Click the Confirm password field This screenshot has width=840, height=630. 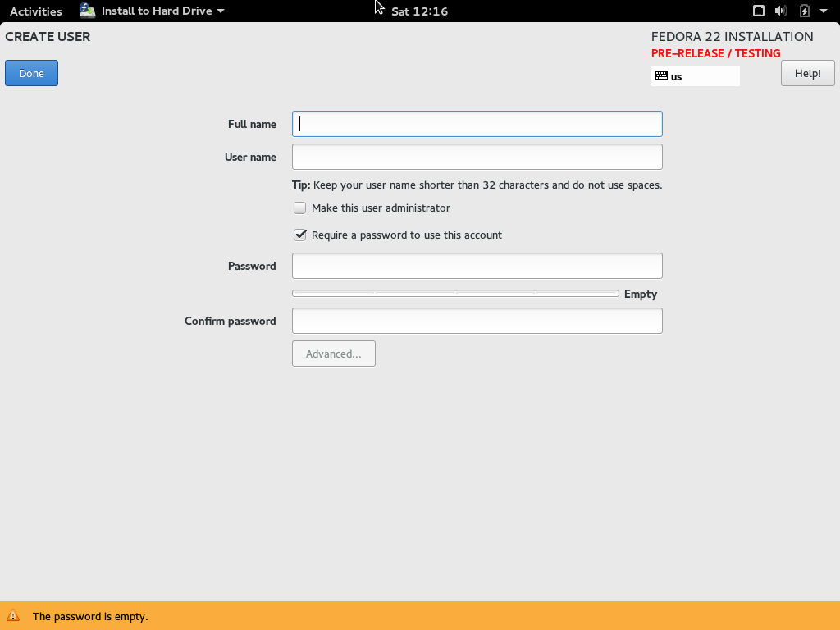[x=477, y=321]
